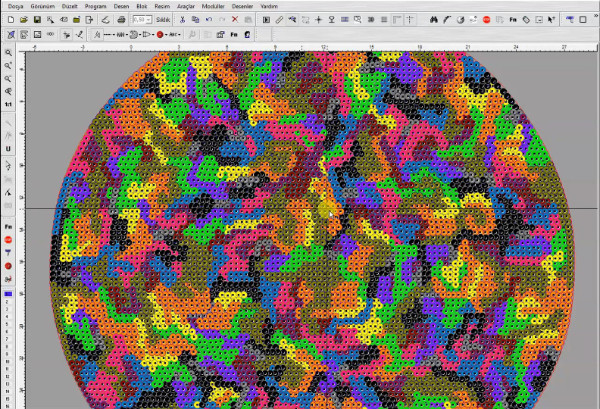Toggle the first select tool in second toolbar

click(11, 34)
